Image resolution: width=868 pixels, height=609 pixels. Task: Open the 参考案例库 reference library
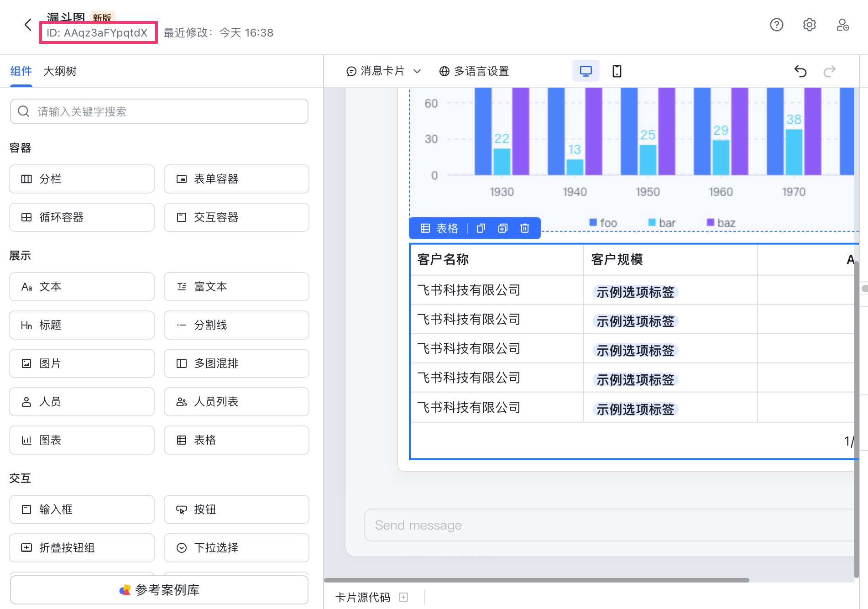[x=159, y=589]
